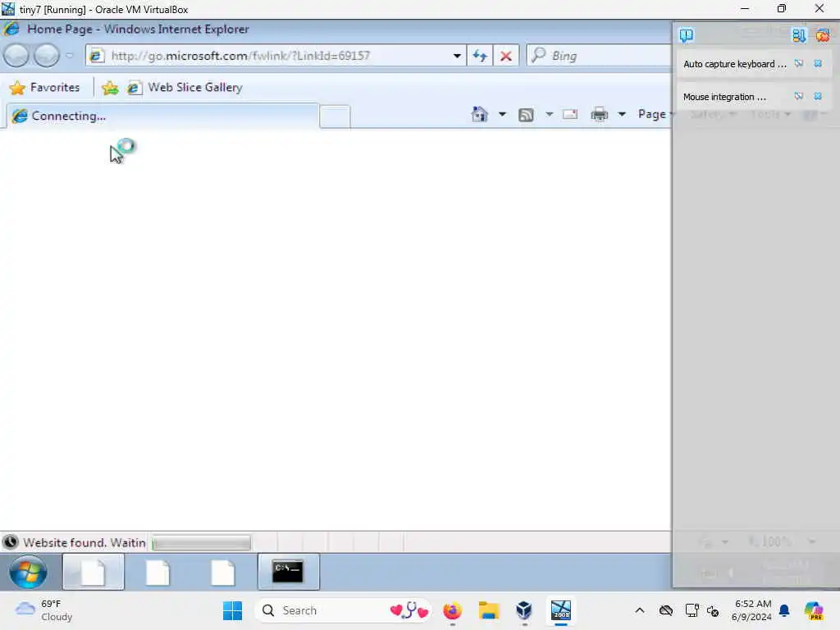This screenshot has width=840, height=630.
Task: Dismiss the Auto capture keyboard notification
Action: 818,64
